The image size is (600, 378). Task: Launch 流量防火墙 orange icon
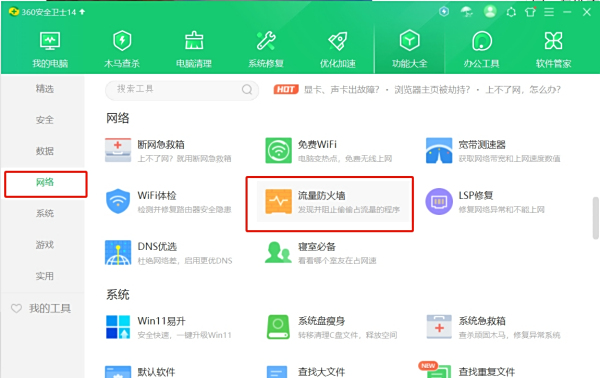[278, 201]
